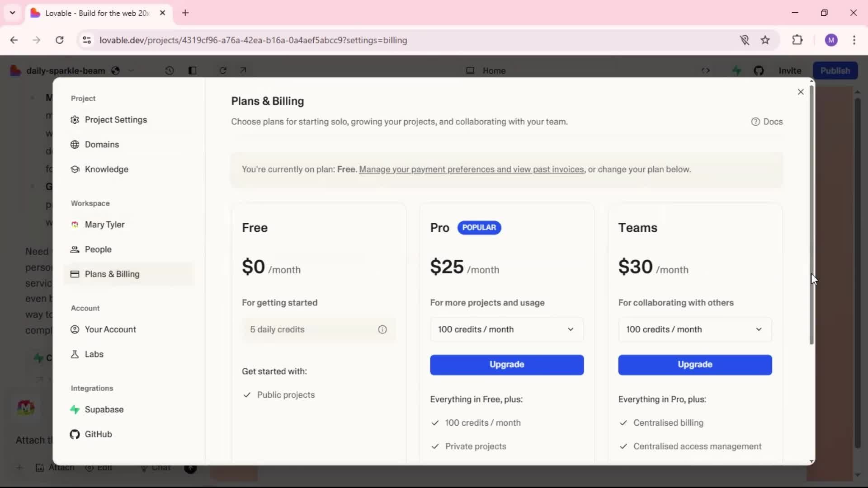Click the POPULAR badge on Pro

pyautogui.click(x=479, y=227)
